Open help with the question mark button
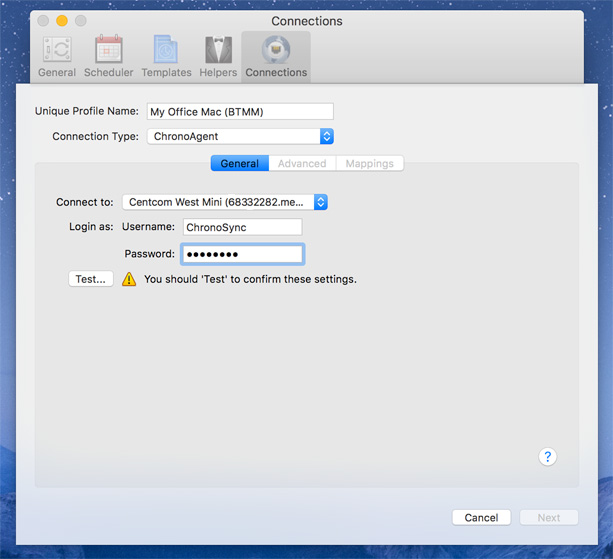 pos(547,456)
